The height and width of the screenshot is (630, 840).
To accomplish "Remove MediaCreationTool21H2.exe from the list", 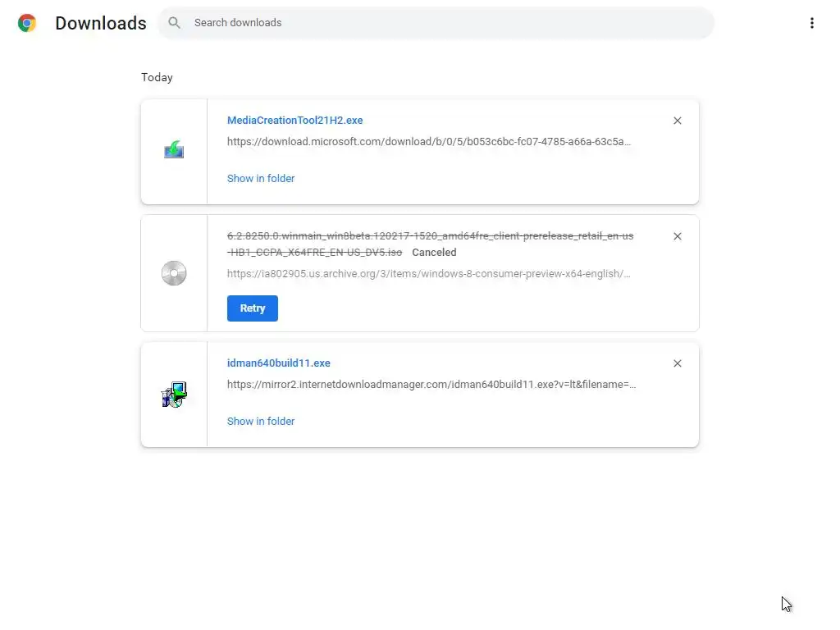I will pos(677,121).
